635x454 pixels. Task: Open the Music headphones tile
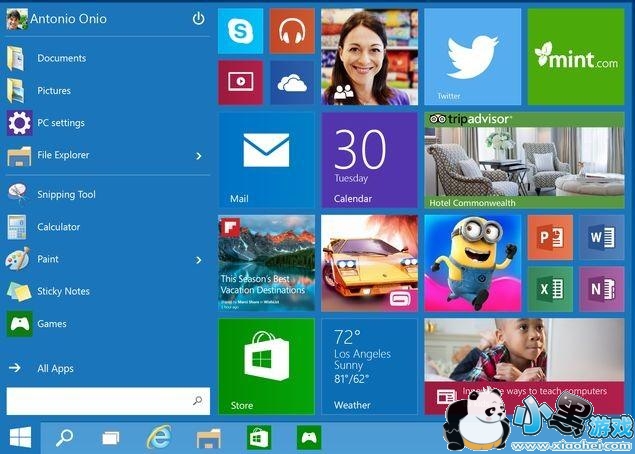pos(292,32)
